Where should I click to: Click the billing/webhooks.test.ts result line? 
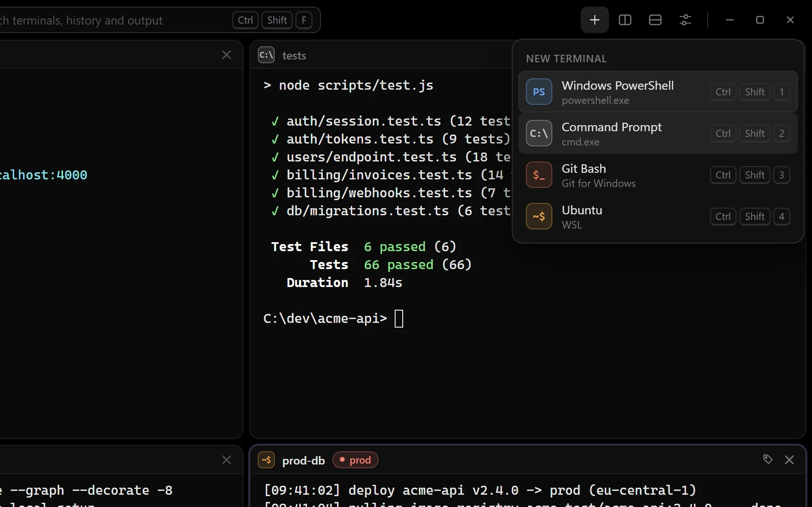click(x=391, y=193)
